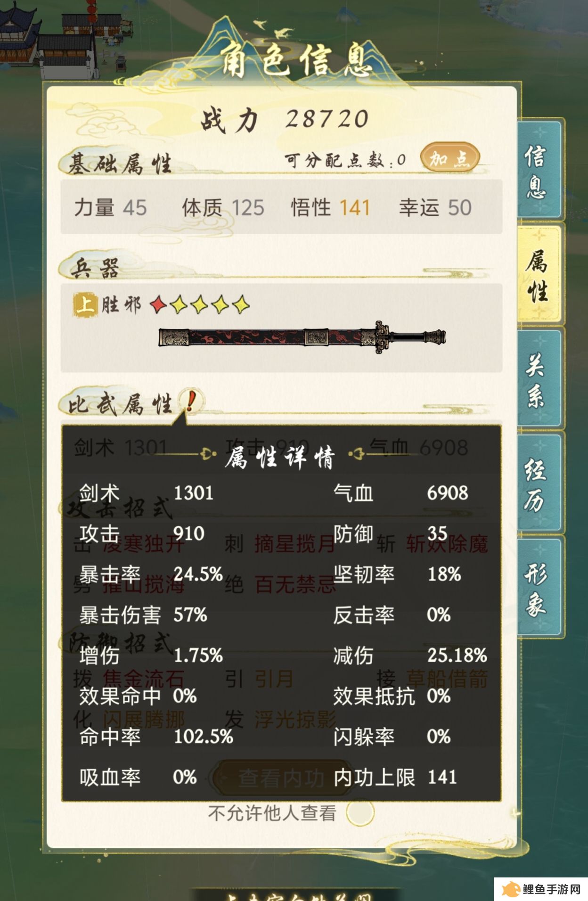Viewport: 588px width, 901px height.
Task: Toggle 不允许他人查看 switch
Action: (360, 812)
